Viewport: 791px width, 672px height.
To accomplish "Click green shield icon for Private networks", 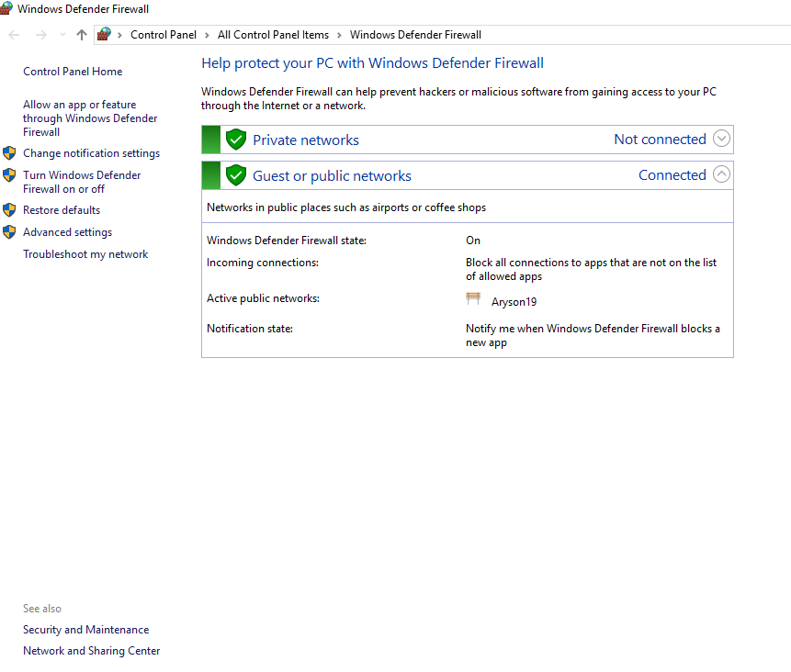I will tap(235, 140).
